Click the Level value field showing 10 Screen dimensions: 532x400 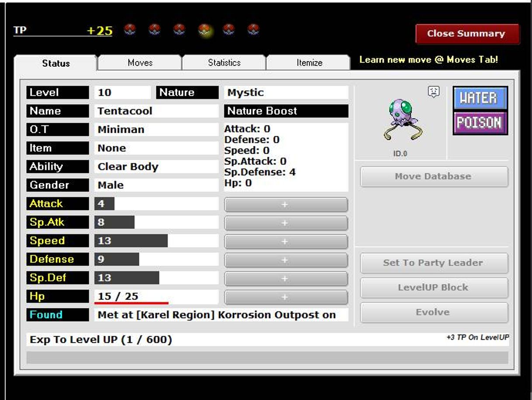pyautogui.click(x=122, y=93)
